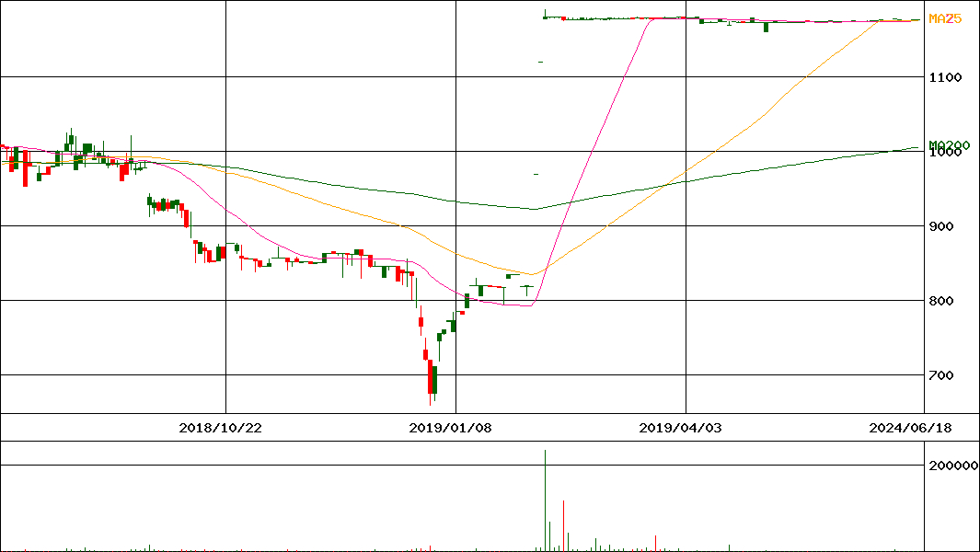Select the 2018/10/22 date label
Image resolution: width=980 pixels, height=552 pixels.
(x=221, y=428)
